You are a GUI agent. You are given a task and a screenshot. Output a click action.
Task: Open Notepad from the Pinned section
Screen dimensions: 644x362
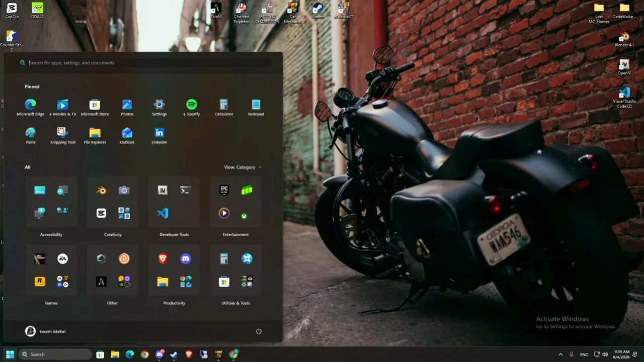pos(256,108)
